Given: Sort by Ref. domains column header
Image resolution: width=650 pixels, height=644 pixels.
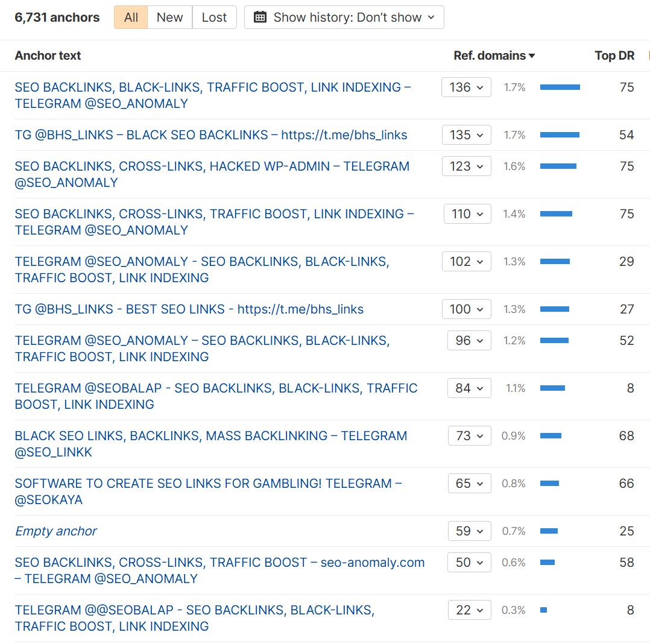Looking at the screenshot, I should 494,55.
